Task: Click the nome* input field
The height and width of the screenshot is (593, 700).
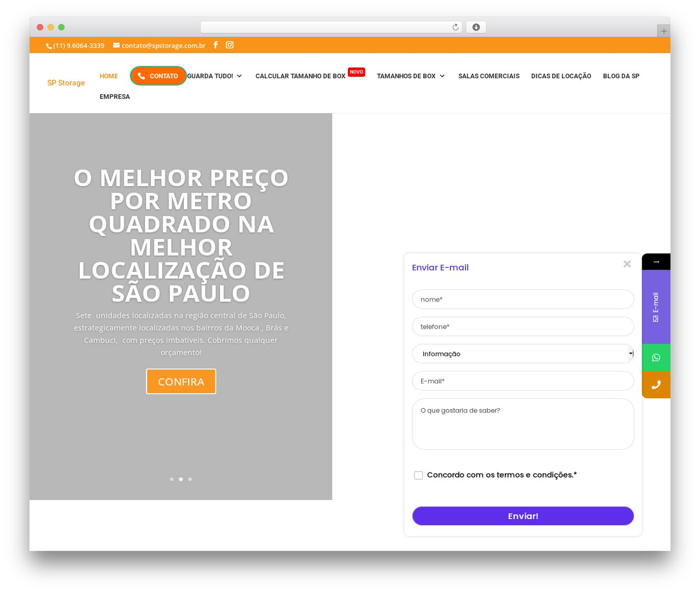Action: coord(523,299)
